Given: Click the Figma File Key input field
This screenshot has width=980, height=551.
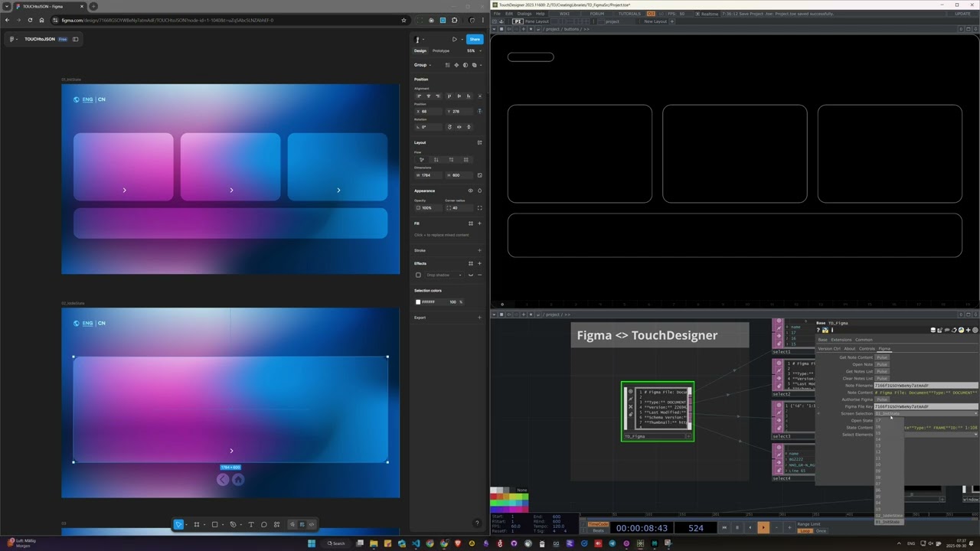Looking at the screenshot, I should (x=926, y=406).
